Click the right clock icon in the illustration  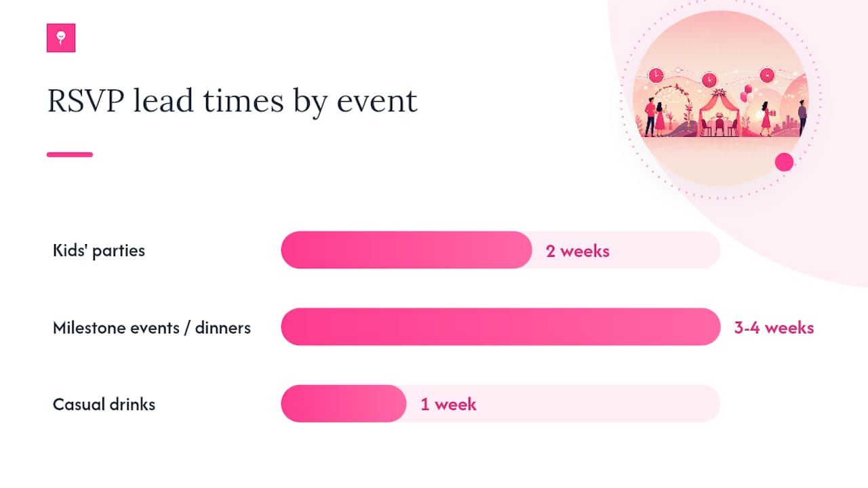767,75
